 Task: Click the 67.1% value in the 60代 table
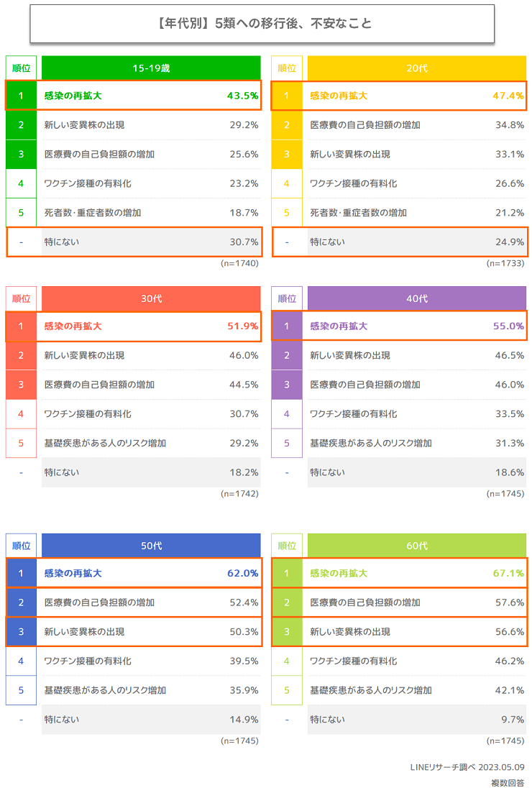pyautogui.click(x=508, y=574)
